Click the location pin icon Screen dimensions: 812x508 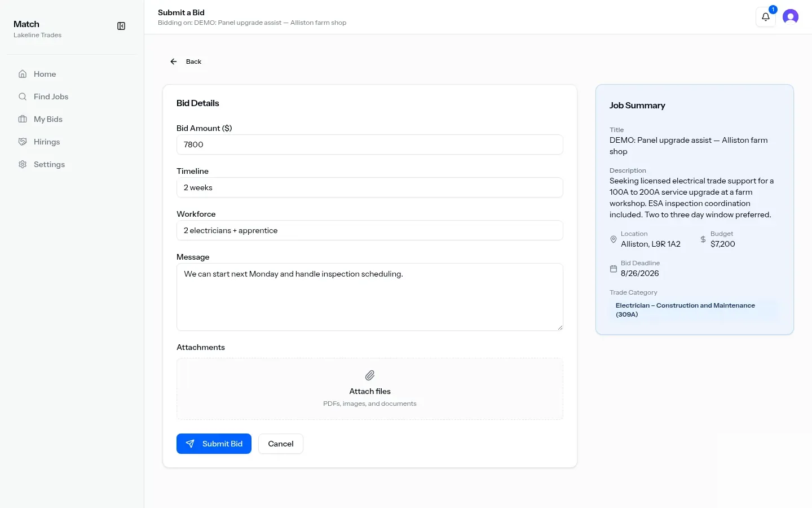click(x=614, y=239)
